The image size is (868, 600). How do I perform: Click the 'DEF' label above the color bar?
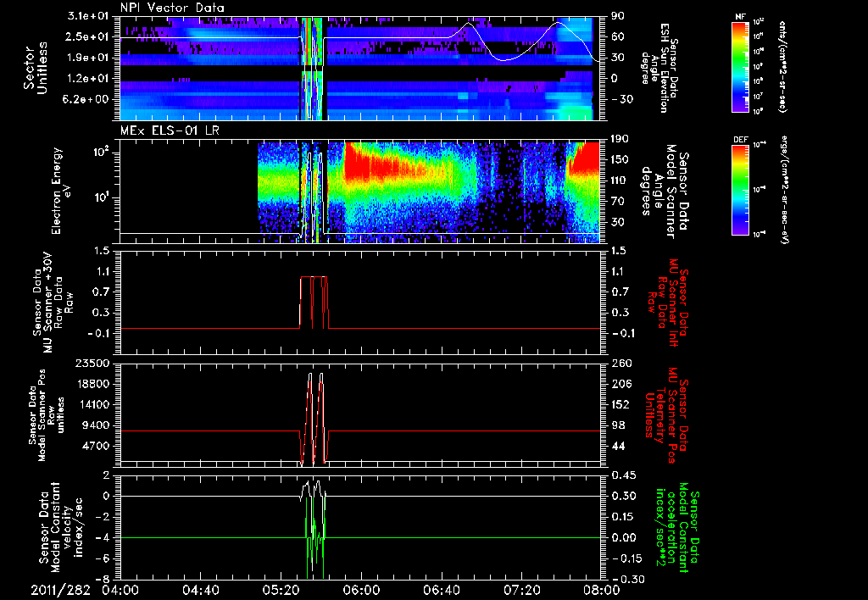click(740, 140)
